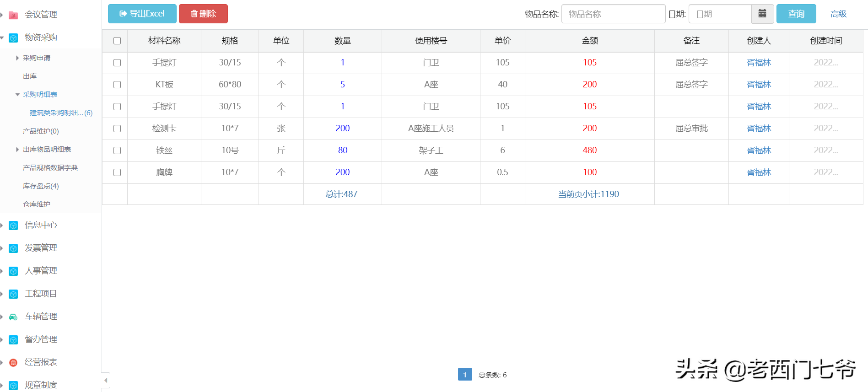Click the 数量 column header
868x392 pixels.
(x=343, y=41)
